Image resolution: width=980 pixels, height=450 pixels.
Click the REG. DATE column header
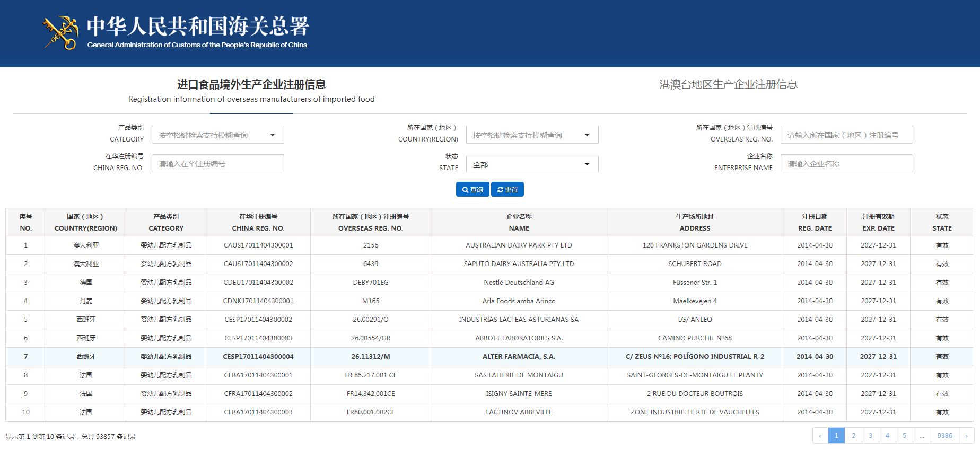click(x=815, y=223)
